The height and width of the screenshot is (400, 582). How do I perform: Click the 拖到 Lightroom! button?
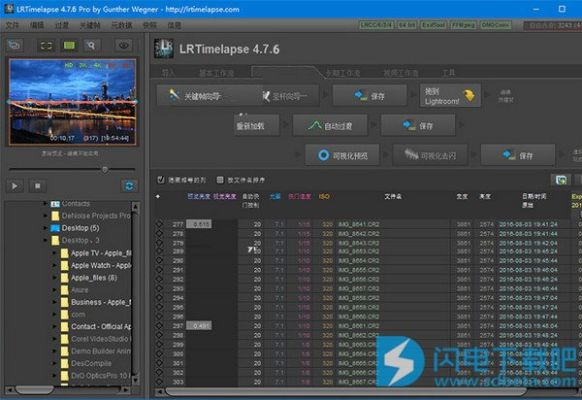[450, 96]
